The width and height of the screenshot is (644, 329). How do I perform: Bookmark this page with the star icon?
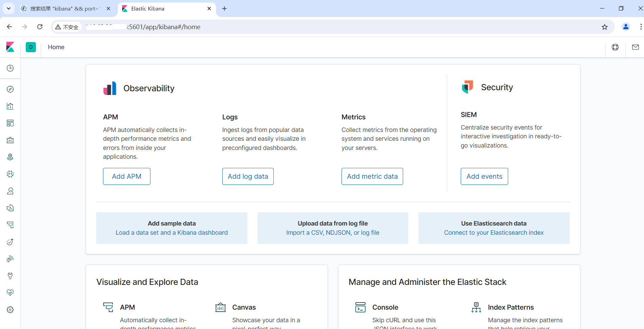tap(605, 27)
